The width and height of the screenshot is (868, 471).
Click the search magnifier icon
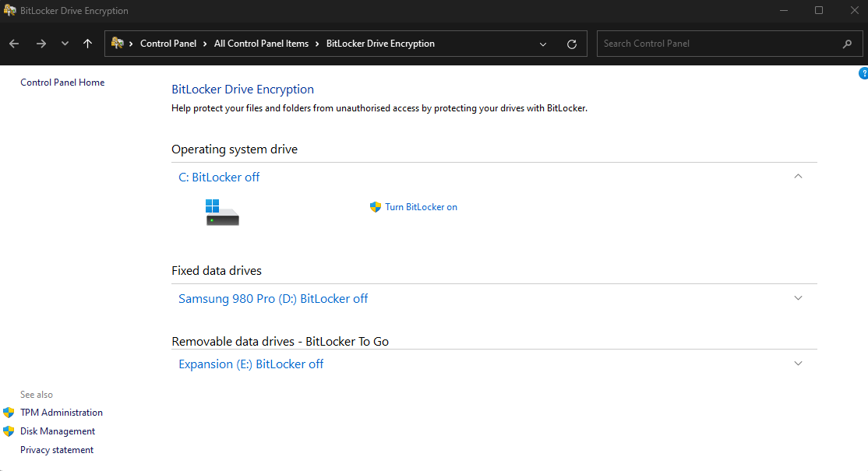point(849,44)
